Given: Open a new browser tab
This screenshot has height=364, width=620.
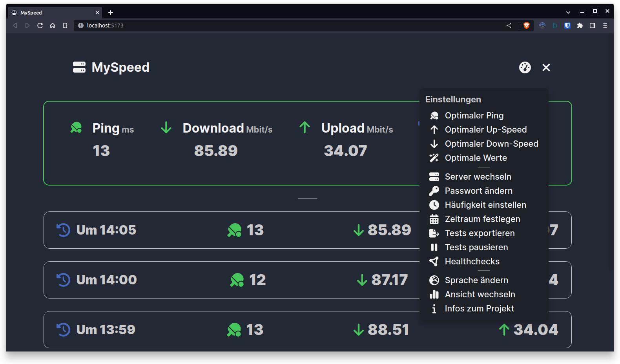Looking at the screenshot, I should pyautogui.click(x=111, y=13).
